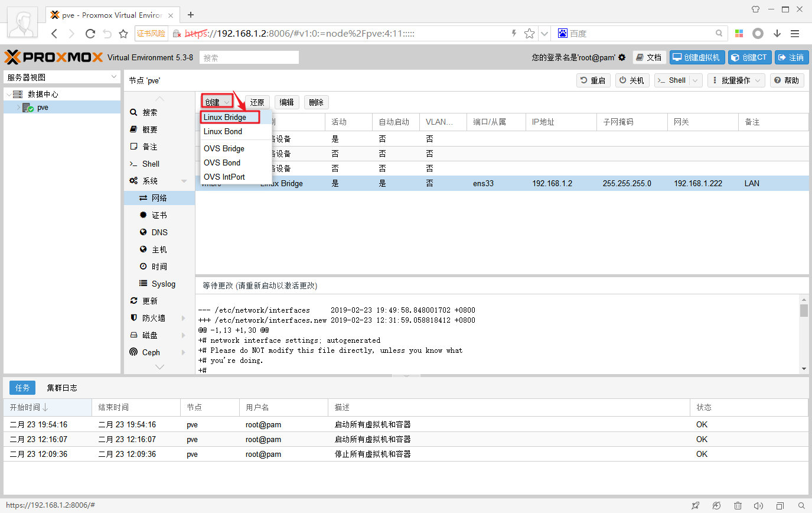
Task: Click the 帮助 help button
Action: click(787, 80)
